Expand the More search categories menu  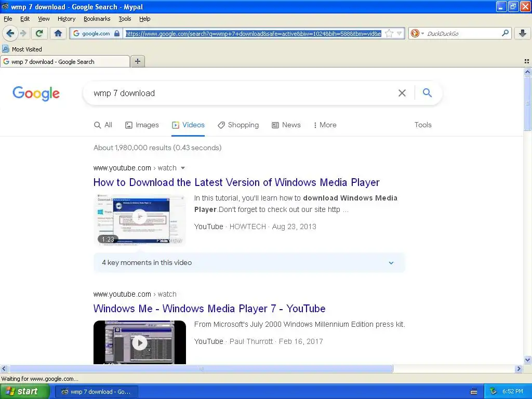pos(325,125)
